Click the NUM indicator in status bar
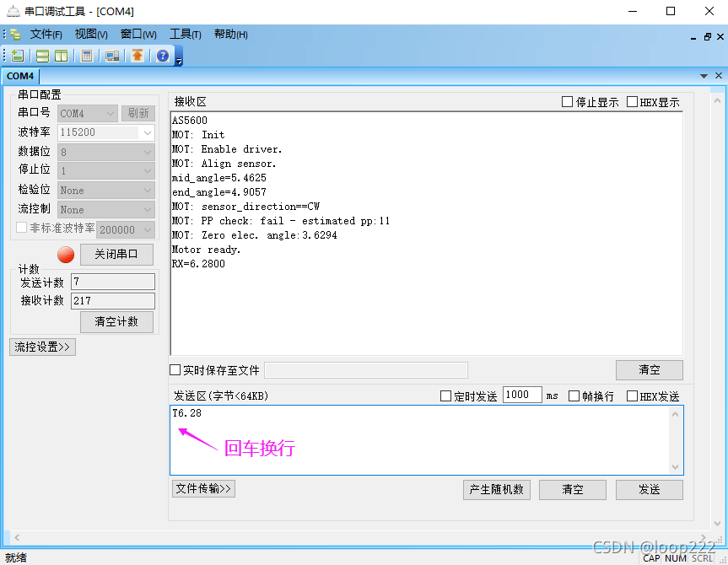728x565 pixels. pos(676,558)
